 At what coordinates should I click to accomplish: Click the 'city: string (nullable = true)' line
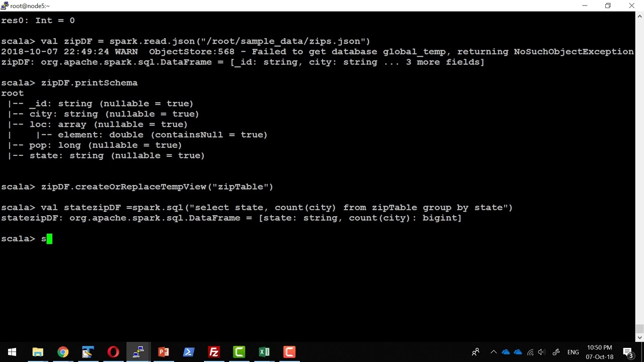pos(103,114)
